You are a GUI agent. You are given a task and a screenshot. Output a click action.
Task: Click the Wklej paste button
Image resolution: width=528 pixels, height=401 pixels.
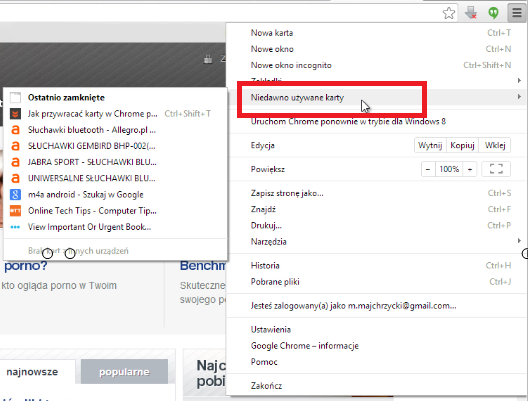pyautogui.click(x=495, y=145)
